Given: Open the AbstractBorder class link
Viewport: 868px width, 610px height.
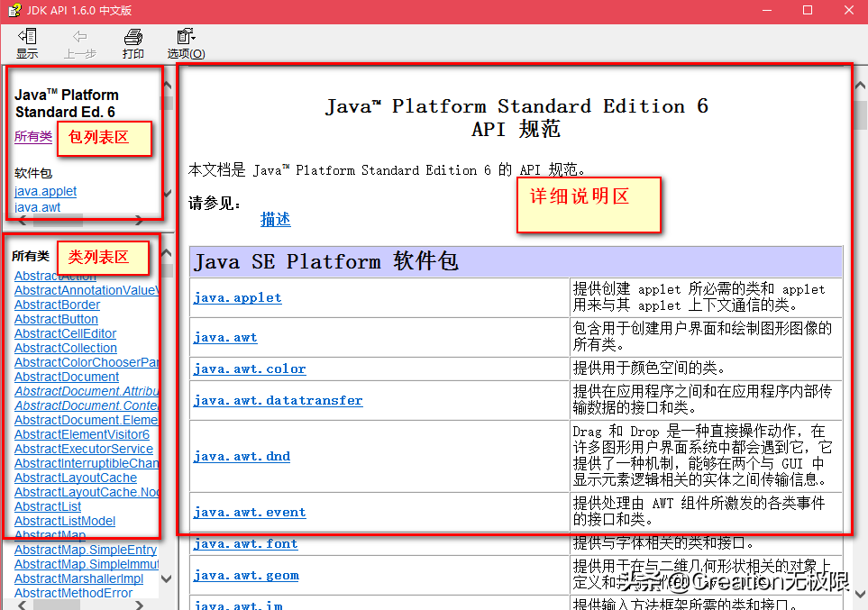Looking at the screenshot, I should [x=57, y=305].
